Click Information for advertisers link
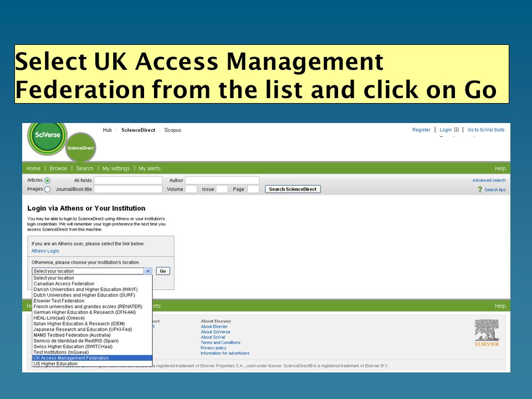Screen dimensions: 532x399 tap(224, 353)
